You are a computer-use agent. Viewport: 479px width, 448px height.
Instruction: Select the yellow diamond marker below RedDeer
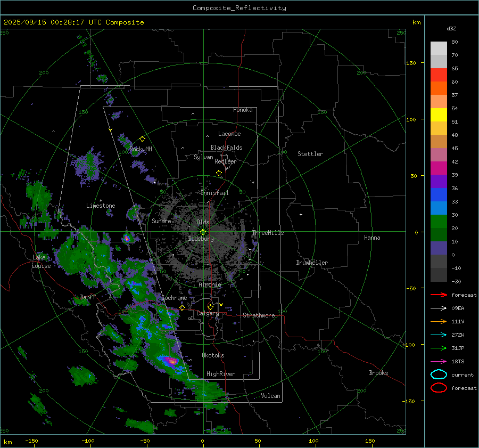(x=219, y=173)
